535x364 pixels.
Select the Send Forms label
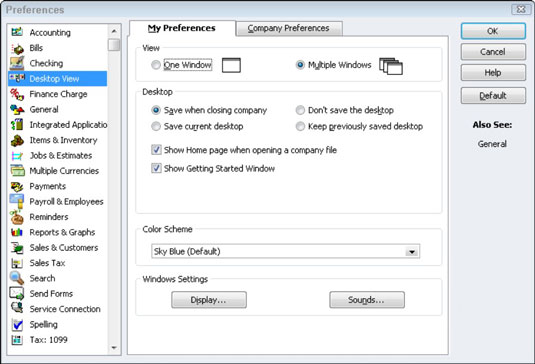point(51,294)
